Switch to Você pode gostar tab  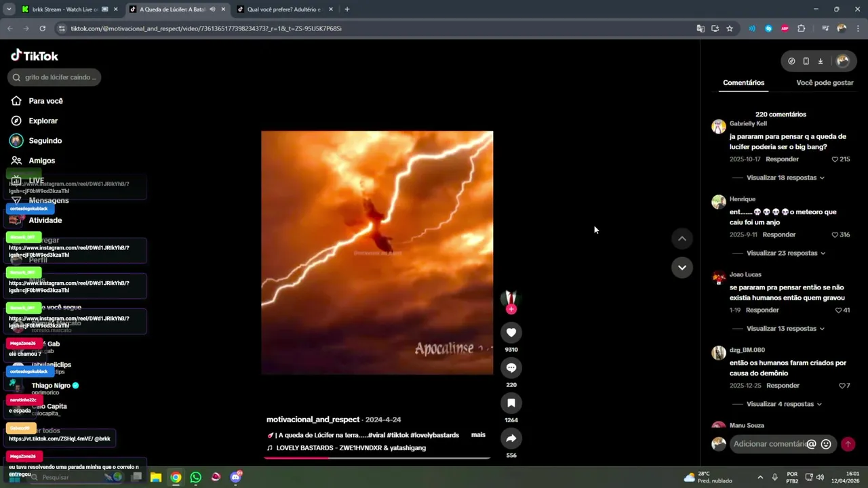click(825, 83)
